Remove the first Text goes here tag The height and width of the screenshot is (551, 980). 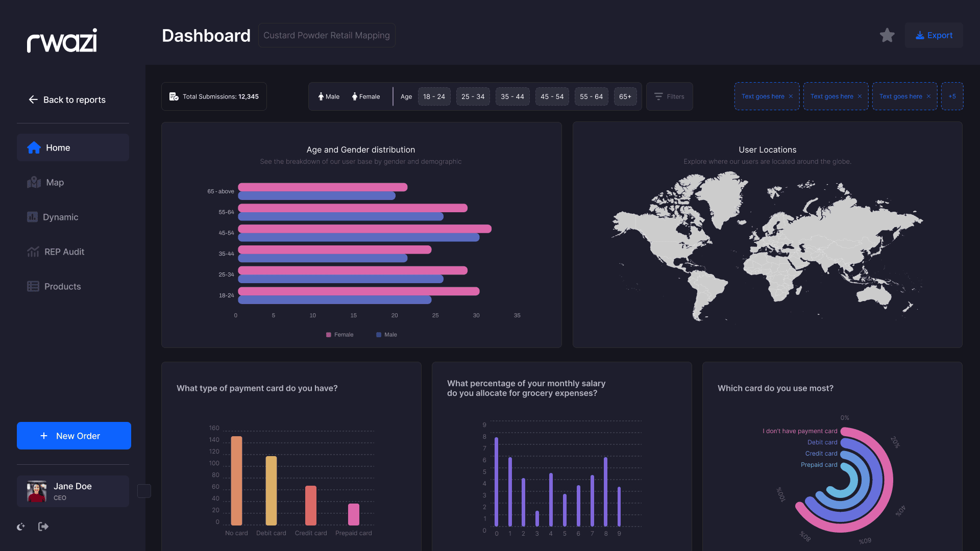click(x=791, y=96)
